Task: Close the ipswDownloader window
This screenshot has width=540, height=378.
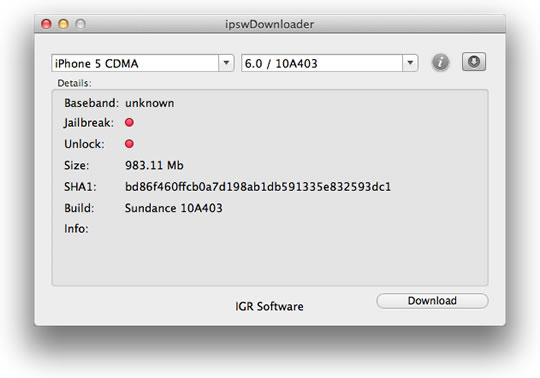Action: tap(46, 24)
